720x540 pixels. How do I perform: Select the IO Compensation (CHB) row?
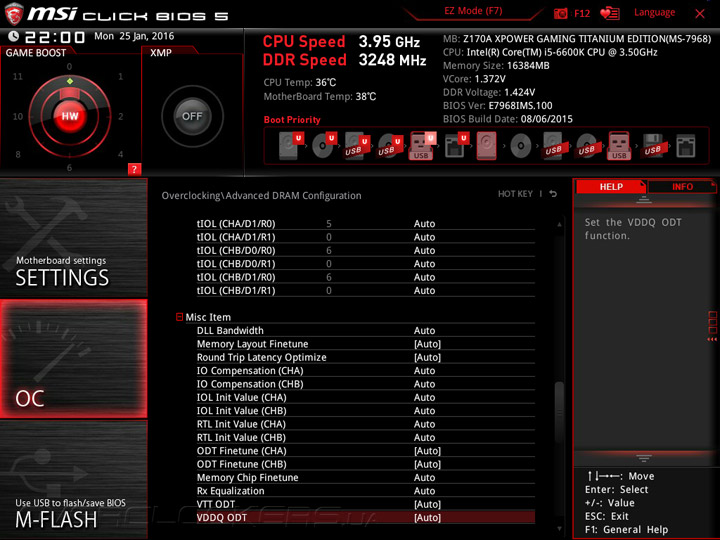pyautogui.click(x=366, y=384)
